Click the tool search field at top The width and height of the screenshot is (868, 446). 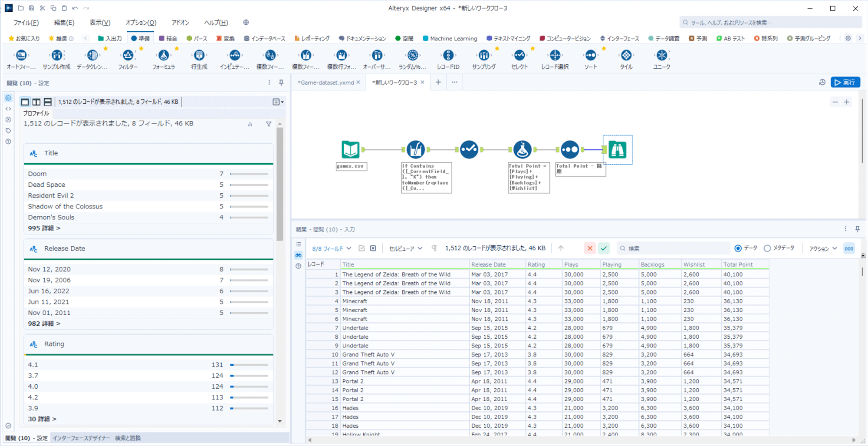click(x=771, y=23)
